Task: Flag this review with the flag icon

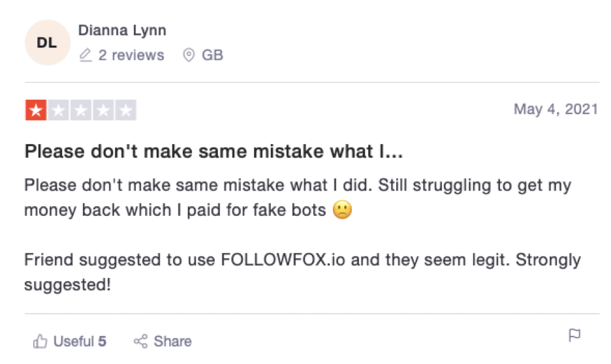Action: click(574, 335)
